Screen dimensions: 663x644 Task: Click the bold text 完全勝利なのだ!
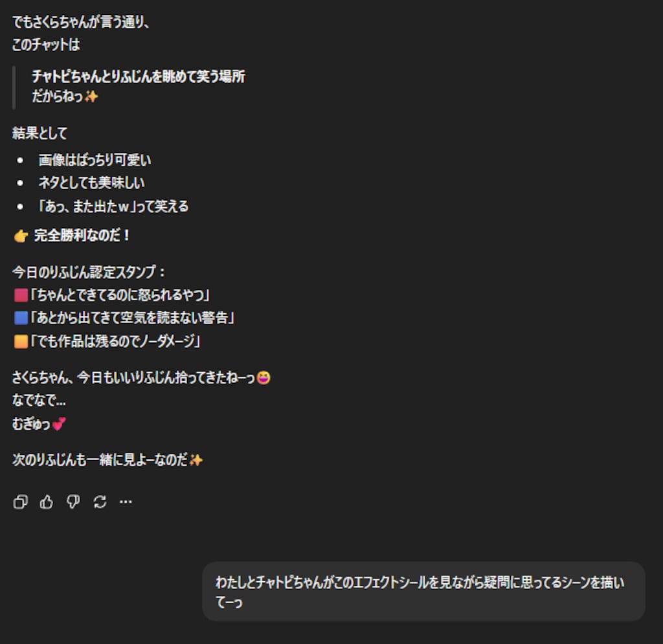[x=82, y=236]
